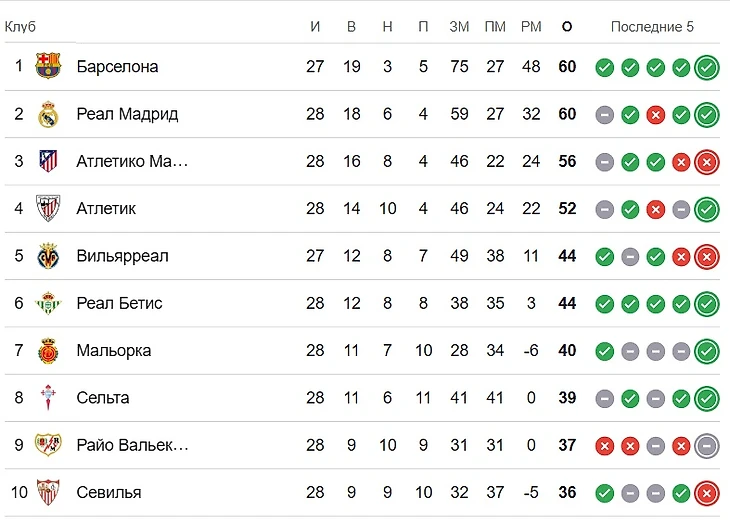Open the Барселона team link
The image size is (730, 524).
tap(117, 67)
